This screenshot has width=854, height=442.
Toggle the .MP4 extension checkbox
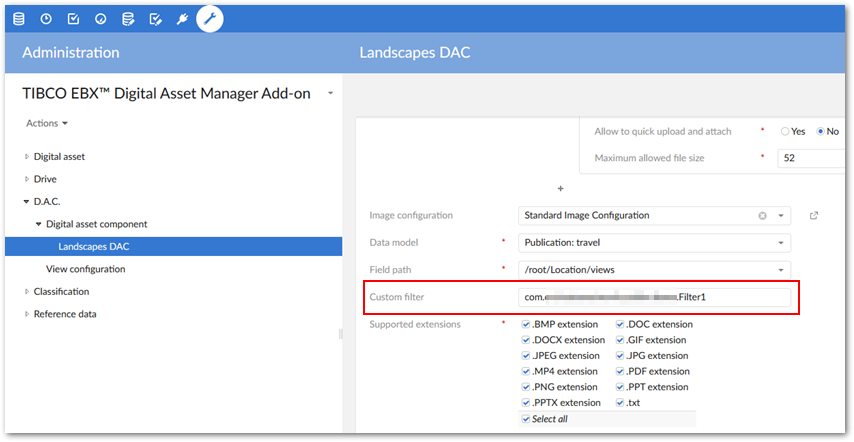click(x=526, y=372)
